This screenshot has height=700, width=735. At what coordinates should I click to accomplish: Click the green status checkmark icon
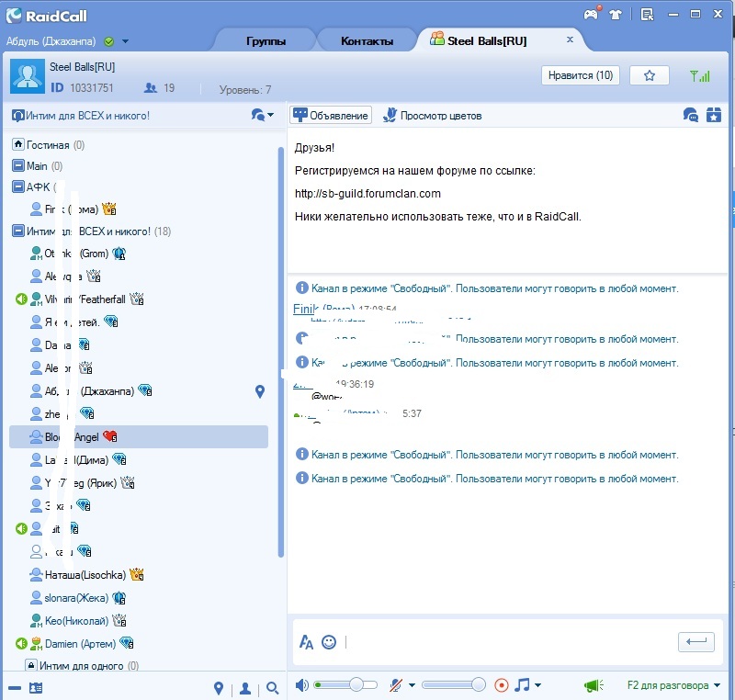pyautogui.click(x=109, y=41)
